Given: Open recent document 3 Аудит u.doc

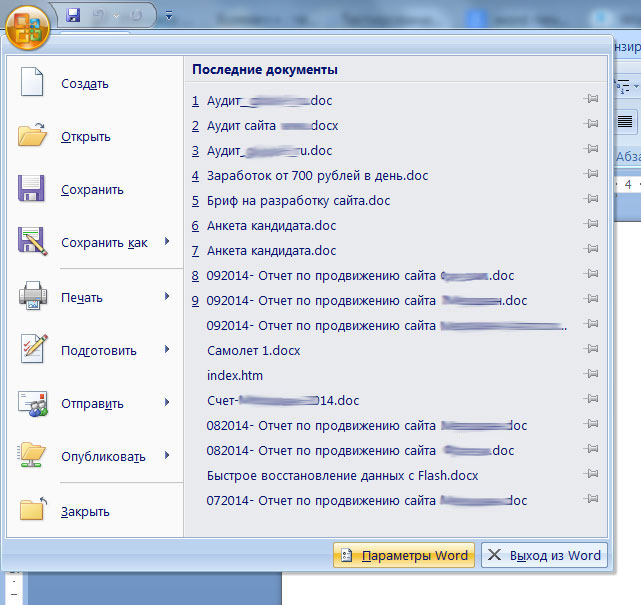Looking at the screenshot, I should (x=262, y=150).
